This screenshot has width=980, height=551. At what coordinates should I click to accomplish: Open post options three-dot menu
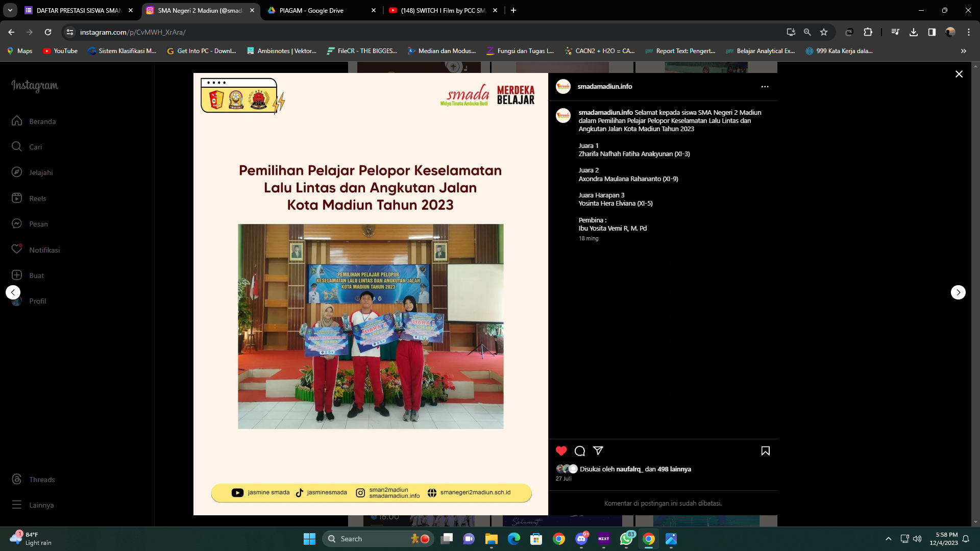pos(765,87)
